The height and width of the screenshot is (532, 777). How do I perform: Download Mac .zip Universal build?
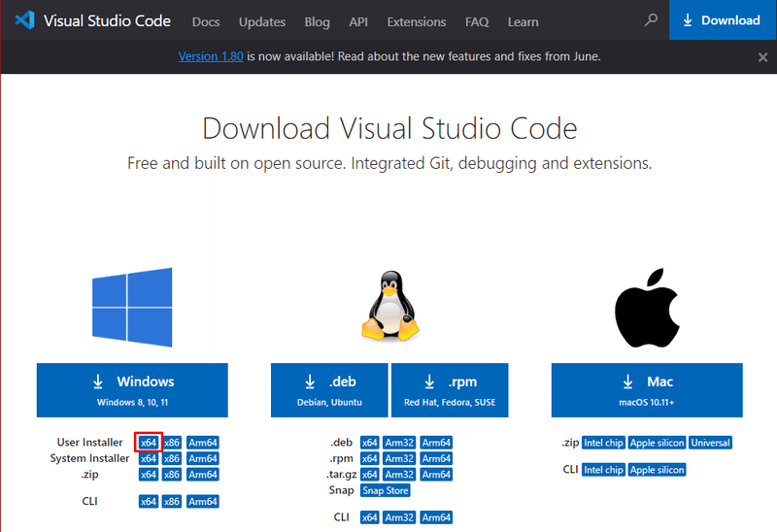coord(711,443)
